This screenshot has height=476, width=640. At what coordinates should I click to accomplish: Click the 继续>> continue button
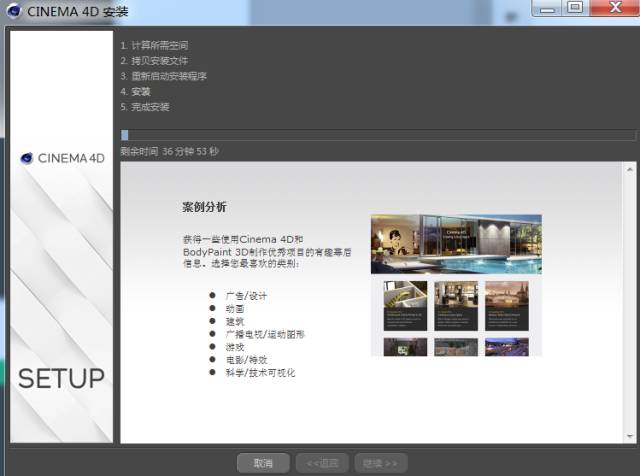[380, 463]
